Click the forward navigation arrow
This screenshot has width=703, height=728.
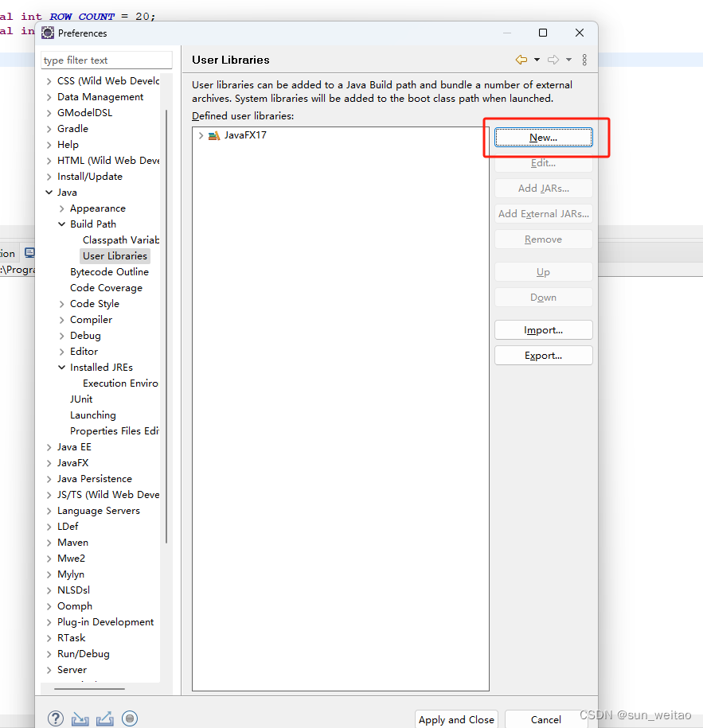(x=553, y=59)
